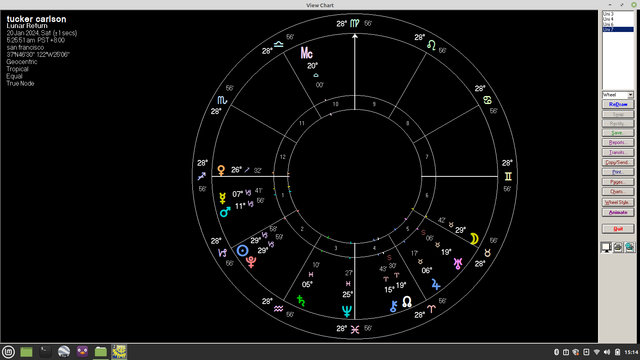The image size is (640, 360).
Task: Click the Moon glyph in chart
Action: 474,239
